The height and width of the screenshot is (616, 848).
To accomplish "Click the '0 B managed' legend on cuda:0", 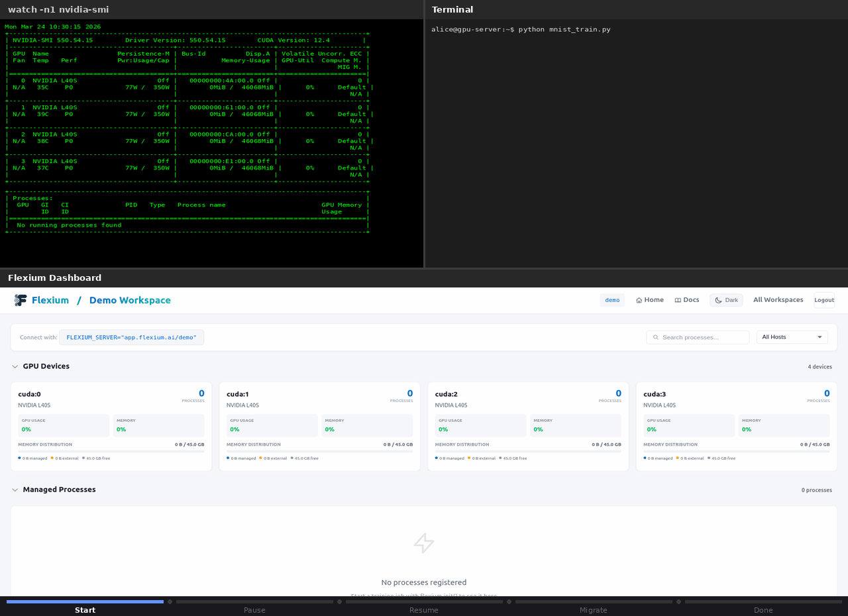I will [32, 458].
